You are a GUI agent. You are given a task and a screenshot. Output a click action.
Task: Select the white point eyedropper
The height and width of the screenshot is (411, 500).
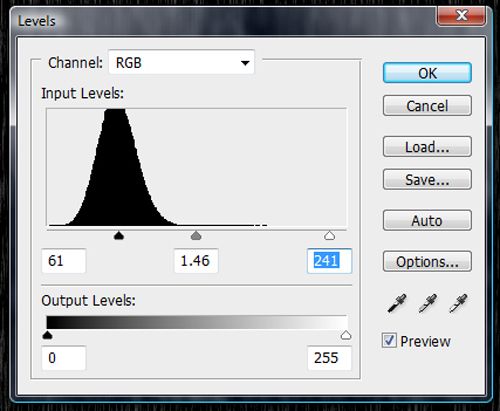458,303
